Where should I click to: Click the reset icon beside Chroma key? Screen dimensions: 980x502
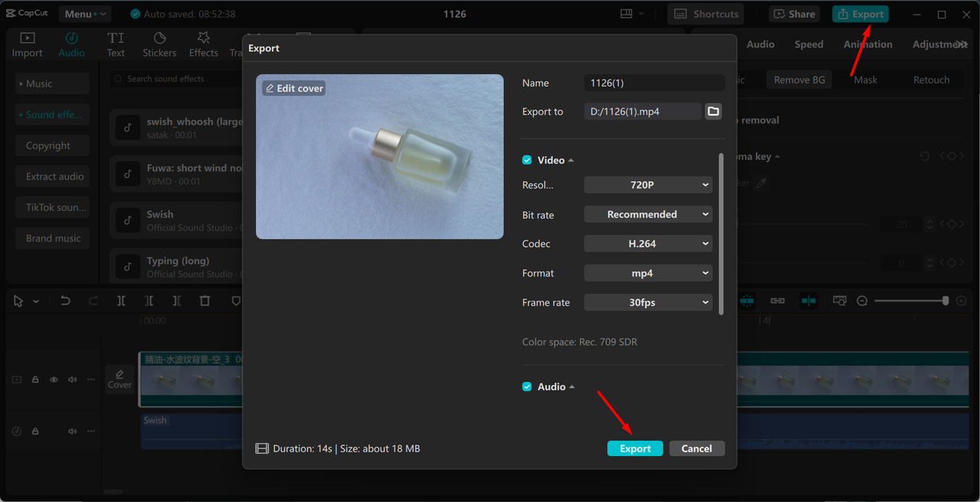coord(925,156)
